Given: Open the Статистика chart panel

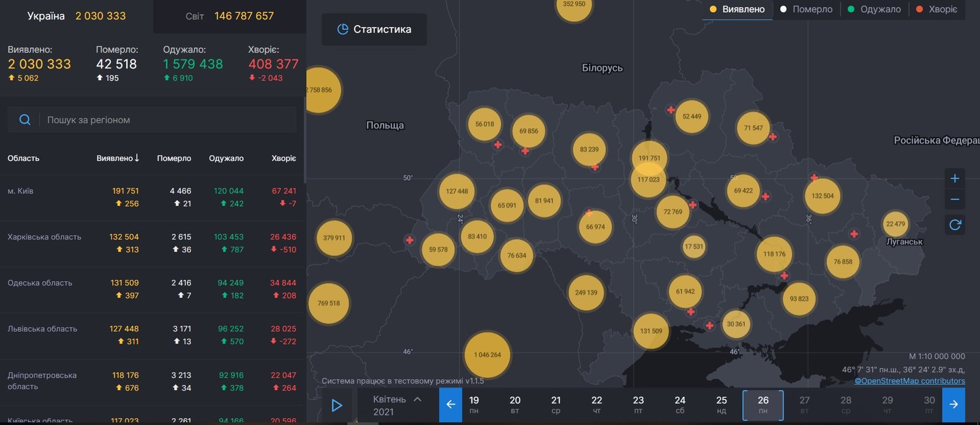Looking at the screenshot, I should 374,29.
